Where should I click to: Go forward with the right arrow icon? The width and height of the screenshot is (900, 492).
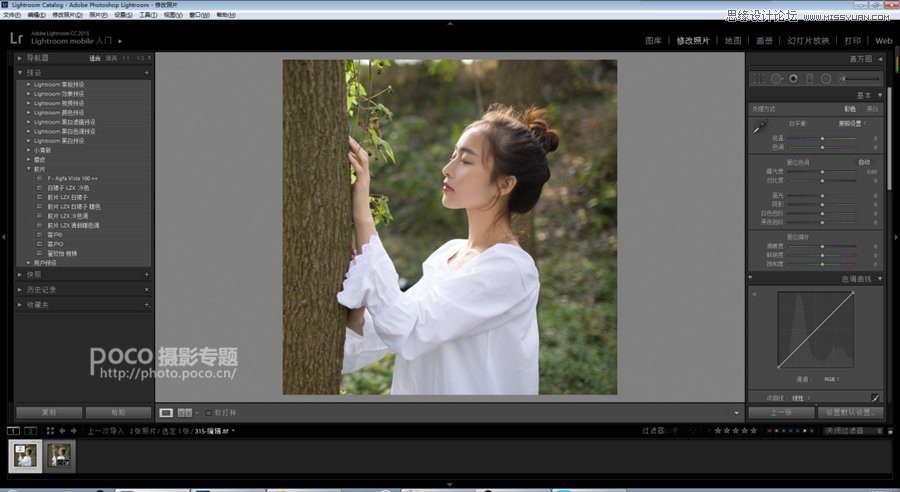(73, 431)
